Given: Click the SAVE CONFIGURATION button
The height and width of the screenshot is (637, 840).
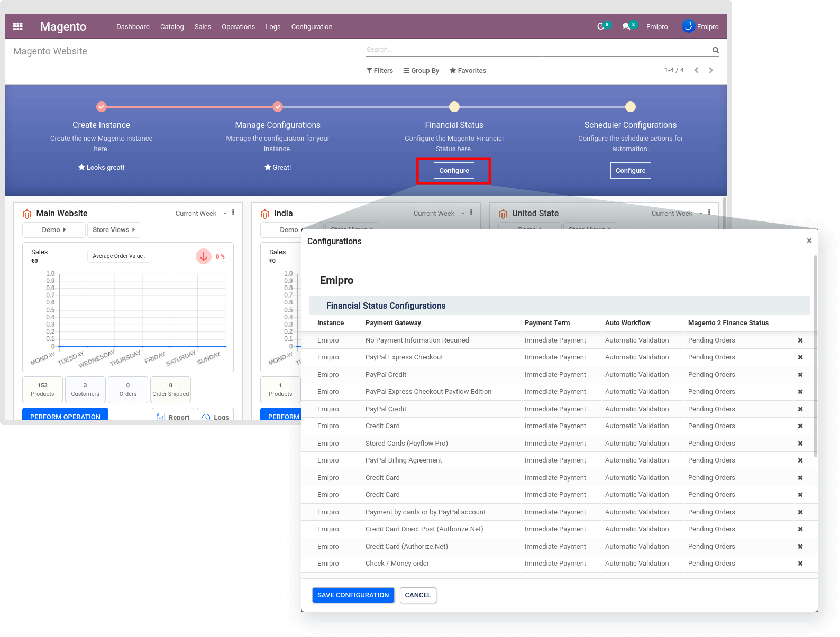Looking at the screenshot, I should (353, 595).
